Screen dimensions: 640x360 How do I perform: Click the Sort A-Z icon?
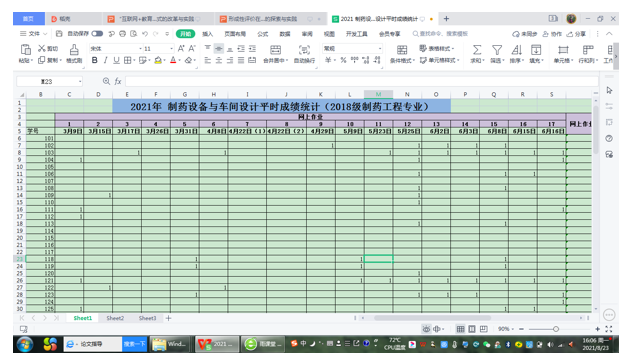pos(516,50)
